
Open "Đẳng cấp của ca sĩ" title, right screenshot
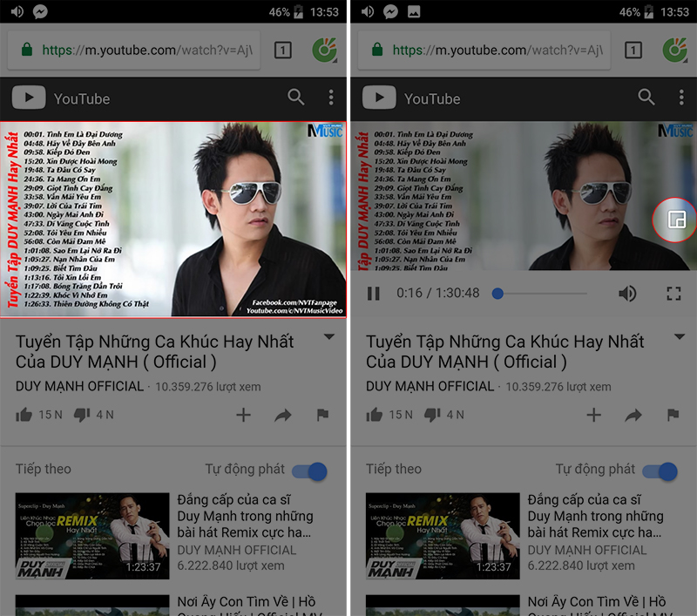(595, 516)
